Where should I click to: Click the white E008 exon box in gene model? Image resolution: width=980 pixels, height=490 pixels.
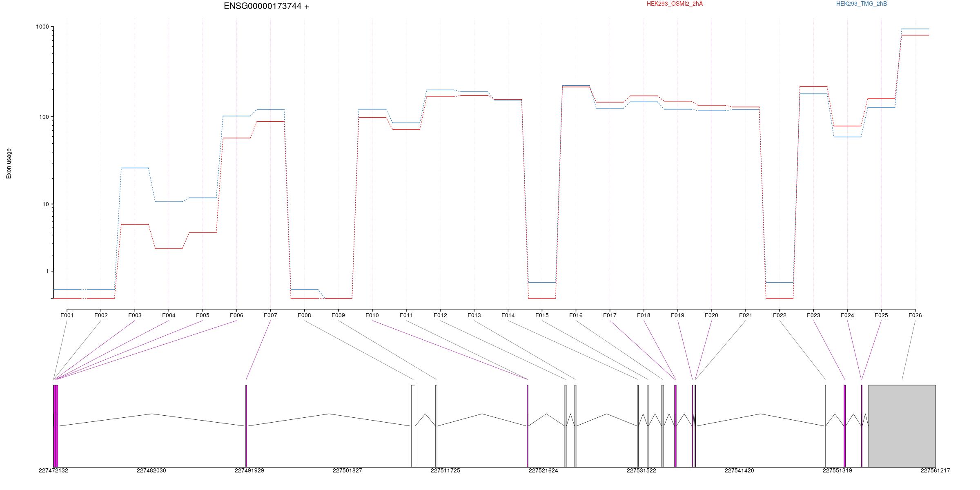413,426
